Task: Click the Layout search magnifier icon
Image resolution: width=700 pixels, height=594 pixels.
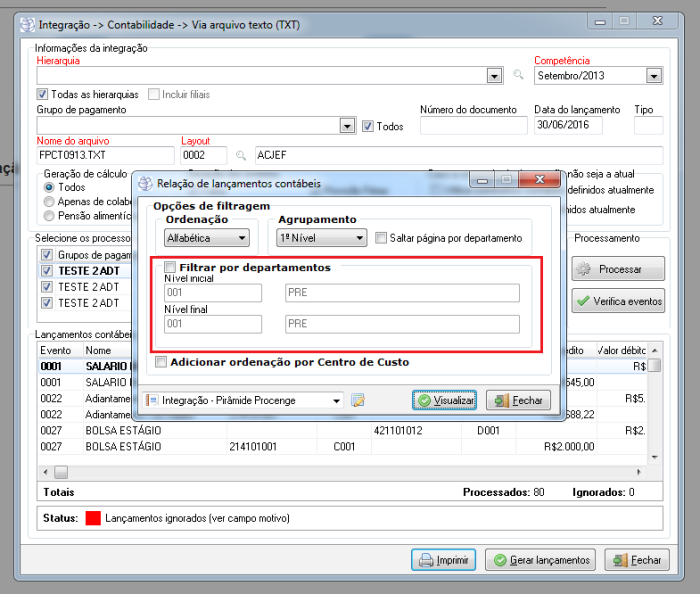Action: [x=240, y=155]
